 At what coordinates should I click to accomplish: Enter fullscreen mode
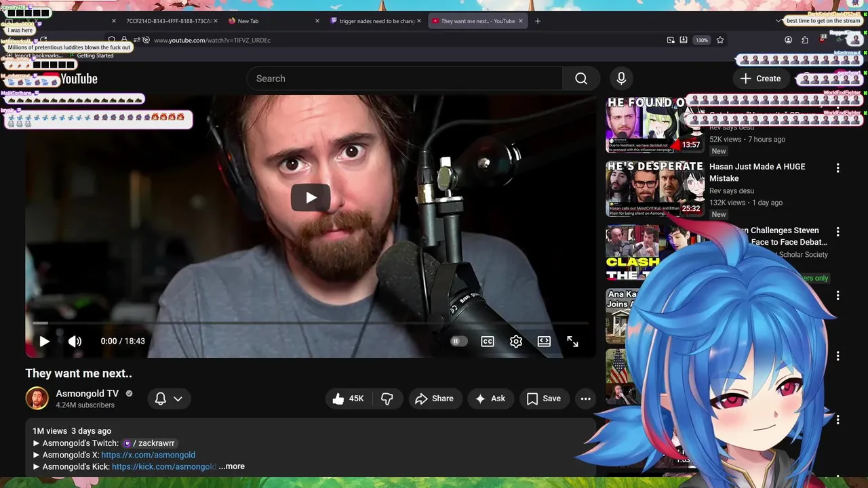(572, 342)
